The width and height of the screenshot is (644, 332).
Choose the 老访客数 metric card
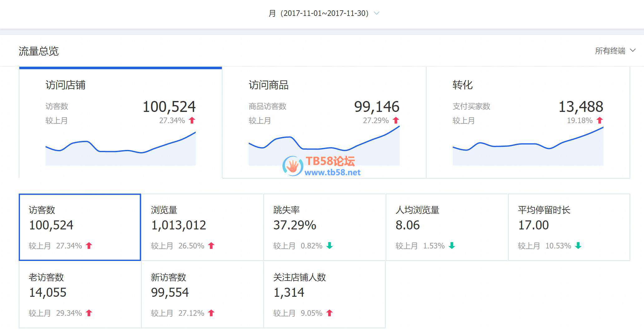pos(80,294)
